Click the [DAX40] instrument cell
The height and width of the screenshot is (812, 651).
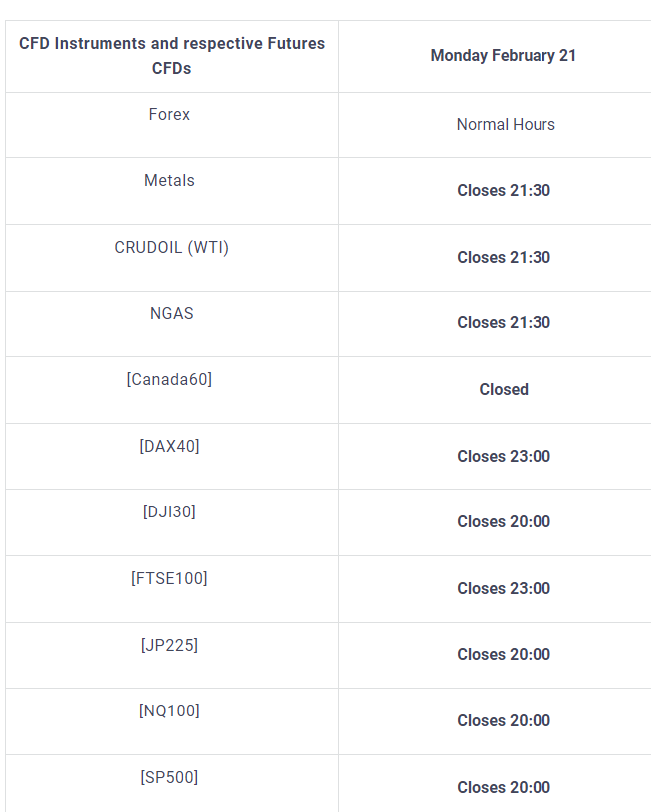coord(169,447)
